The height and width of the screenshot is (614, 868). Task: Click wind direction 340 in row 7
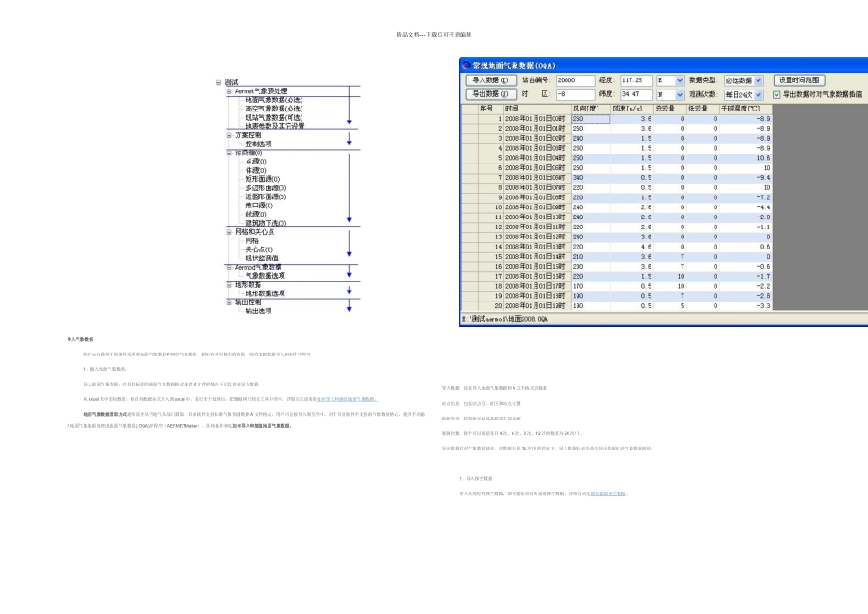pos(590,178)
